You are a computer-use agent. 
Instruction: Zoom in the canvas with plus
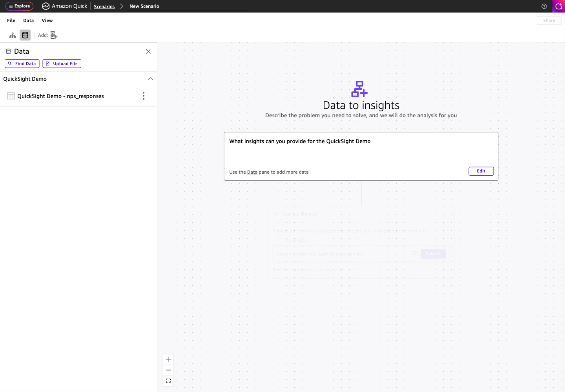168,359
